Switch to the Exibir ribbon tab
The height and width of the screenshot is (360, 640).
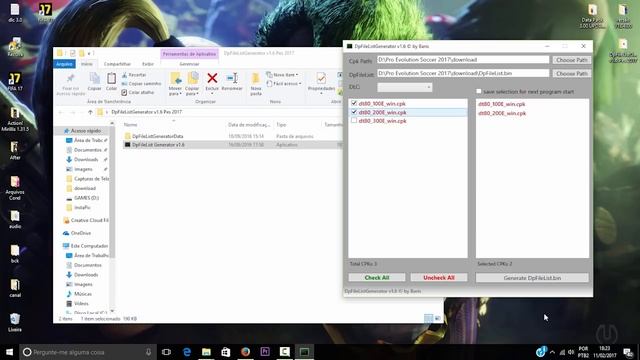pos(148,64)
